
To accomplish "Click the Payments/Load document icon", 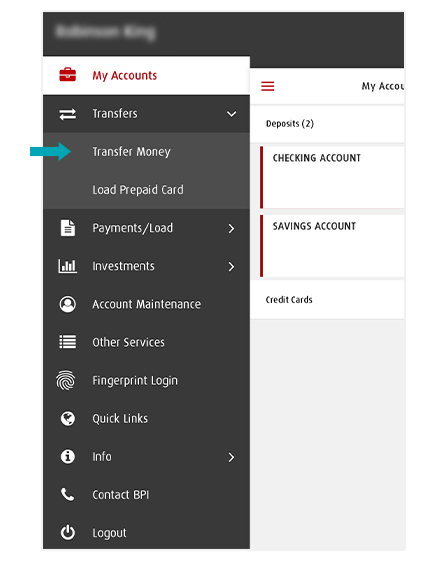I will click(x=67, y=228).
